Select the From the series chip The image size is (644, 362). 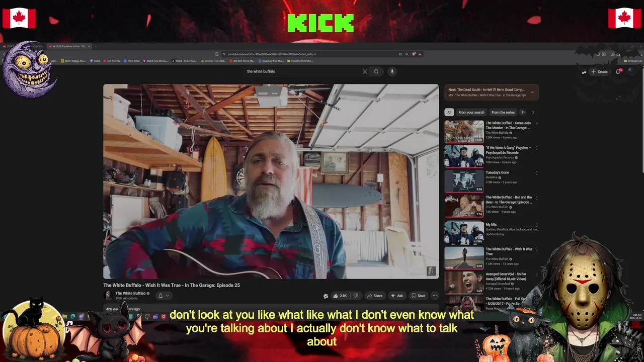click(503, 112)
